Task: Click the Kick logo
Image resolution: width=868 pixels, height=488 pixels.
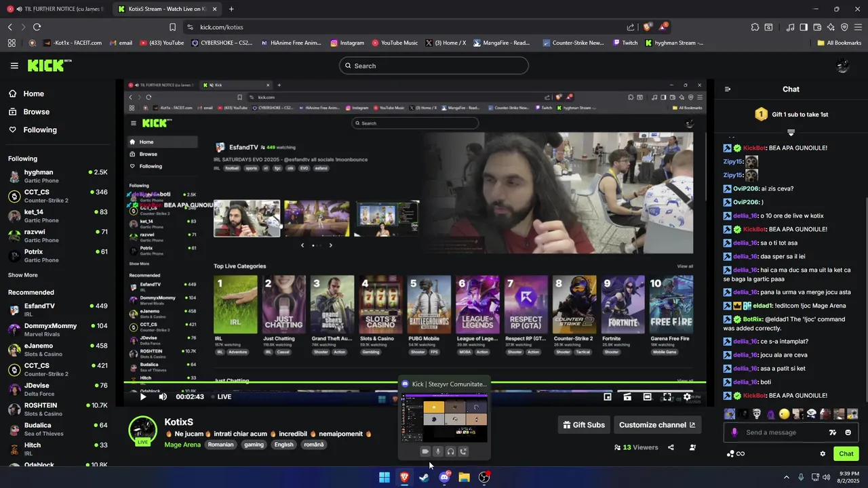Action: [x=50, y=65]
